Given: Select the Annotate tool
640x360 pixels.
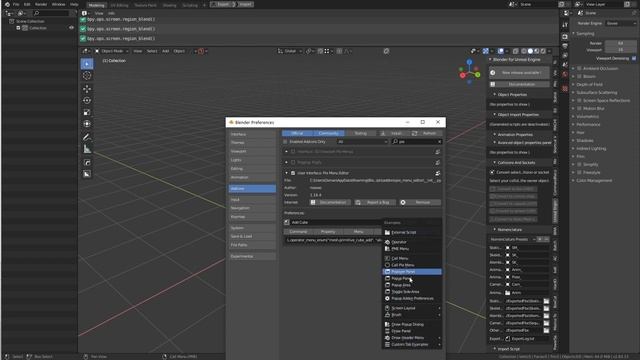Looking at the screenshot, I should [87, 137].
